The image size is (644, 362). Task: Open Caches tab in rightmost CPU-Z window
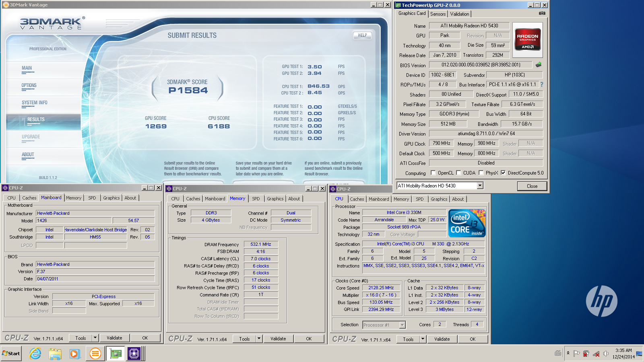pyautogui.click(x=357, y=199)
